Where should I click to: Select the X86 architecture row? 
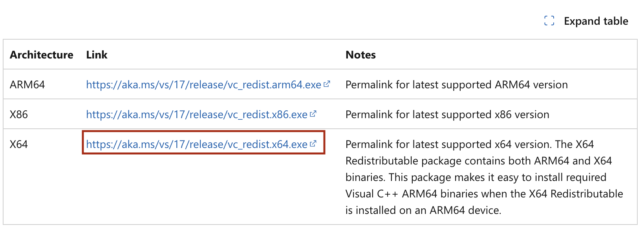18,114
